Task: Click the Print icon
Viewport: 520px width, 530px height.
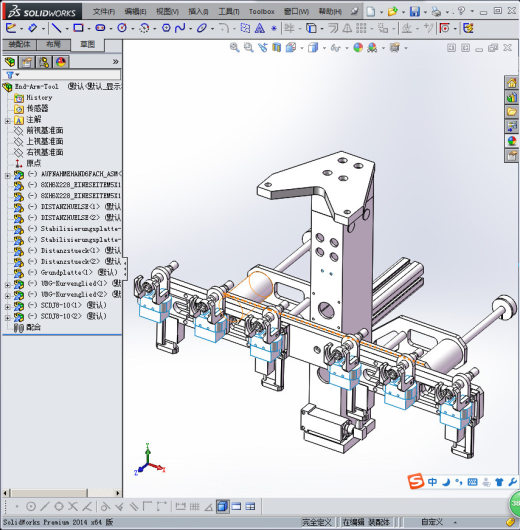Action: [436, 11]
